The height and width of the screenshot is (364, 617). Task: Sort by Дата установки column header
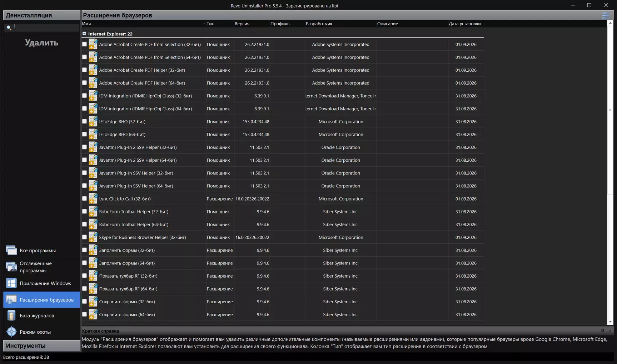click(466, 24)
